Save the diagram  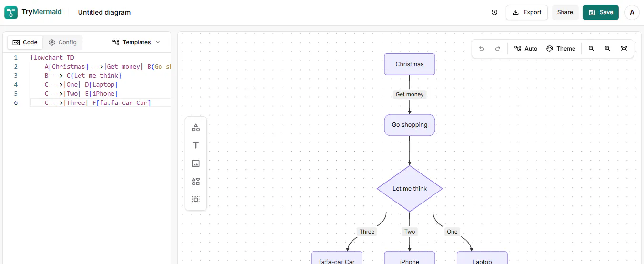click(x=601, y=12)
